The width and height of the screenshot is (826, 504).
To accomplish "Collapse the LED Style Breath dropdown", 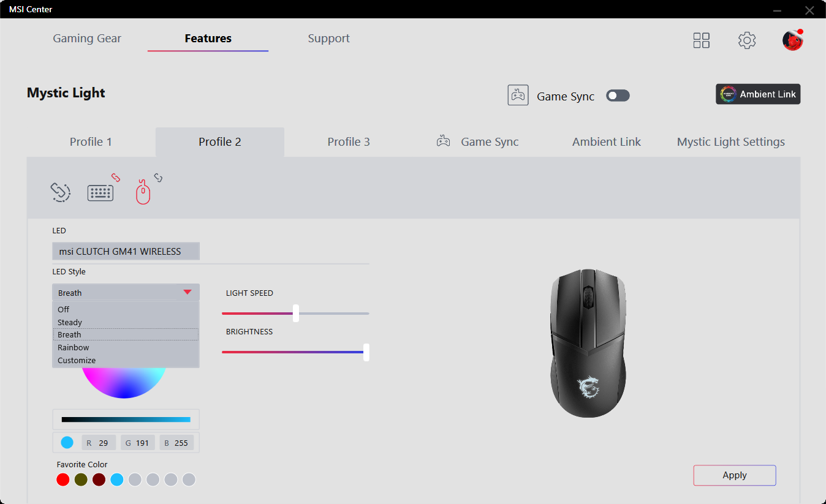I will (126, 292).
